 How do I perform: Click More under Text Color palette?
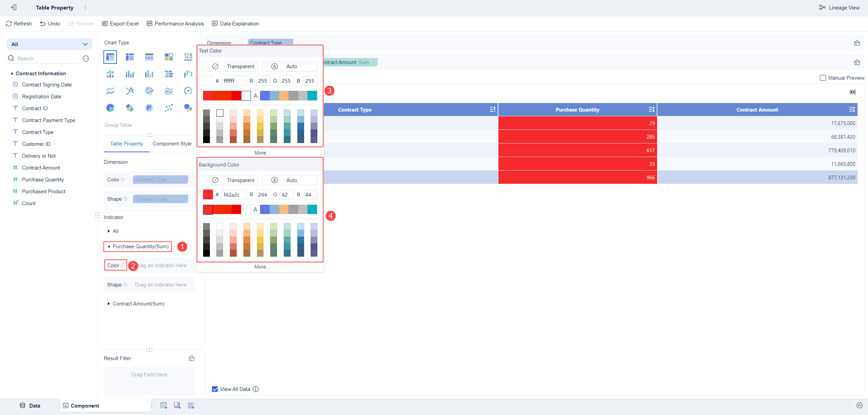(x=262, y=153)
